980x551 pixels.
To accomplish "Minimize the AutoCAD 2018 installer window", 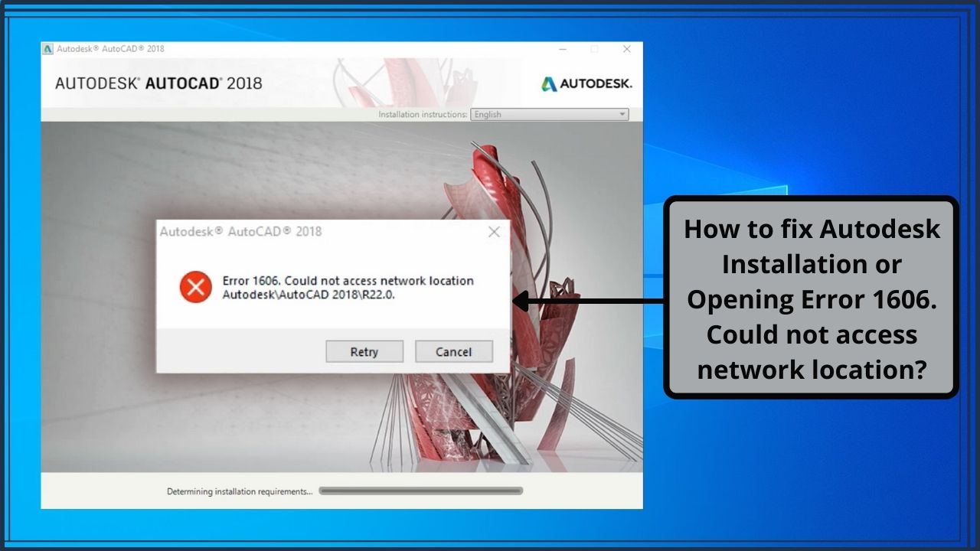I will 563,49.
